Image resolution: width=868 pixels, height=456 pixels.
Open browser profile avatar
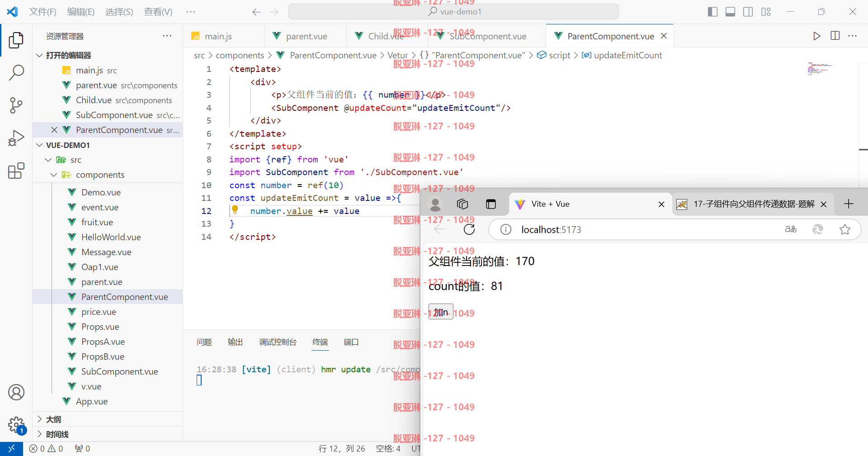(435, 204)
